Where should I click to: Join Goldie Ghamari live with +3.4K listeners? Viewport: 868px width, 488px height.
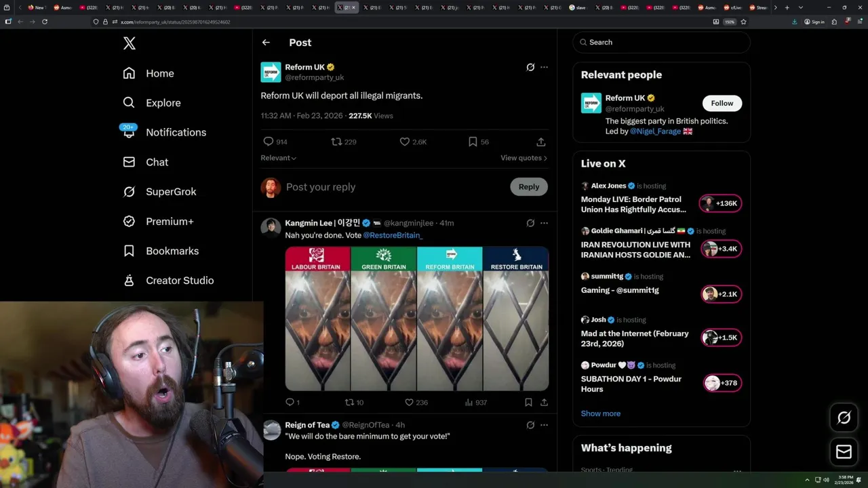pyautogui.click(x=720, y=249)
